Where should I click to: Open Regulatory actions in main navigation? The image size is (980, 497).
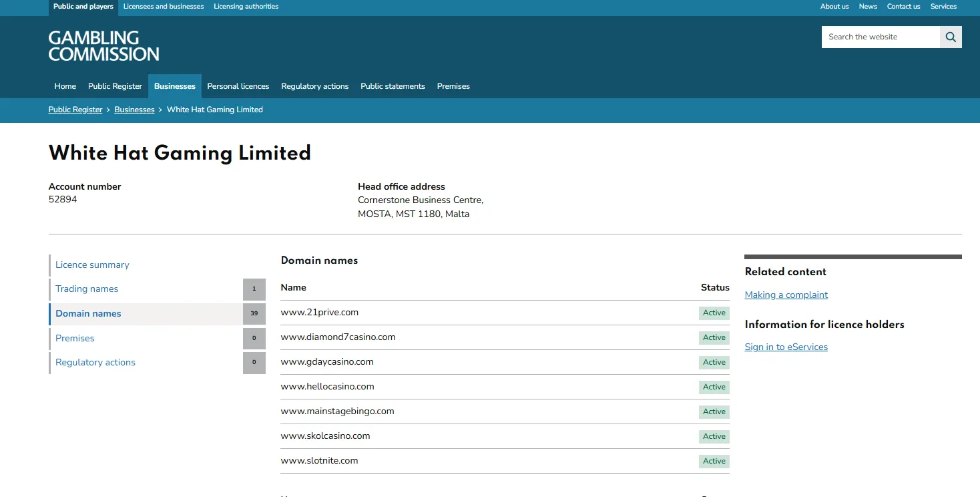pyautogui.click(x=315, y=86)
